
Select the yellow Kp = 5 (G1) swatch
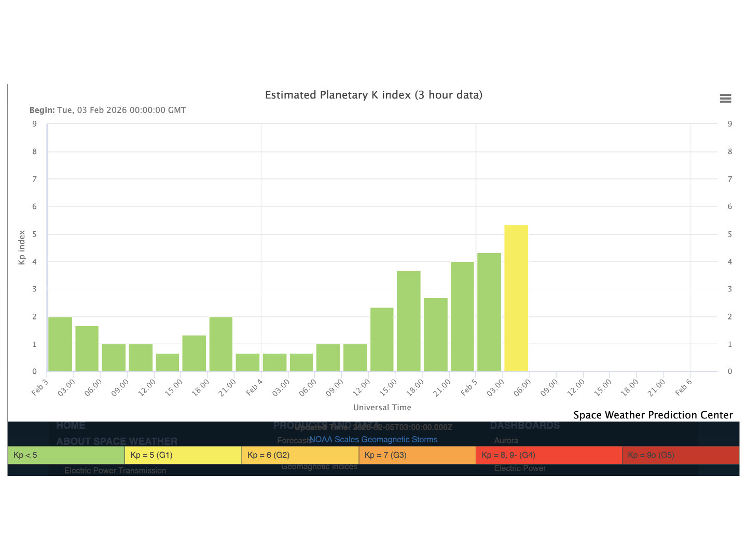[x=183, y=455]
